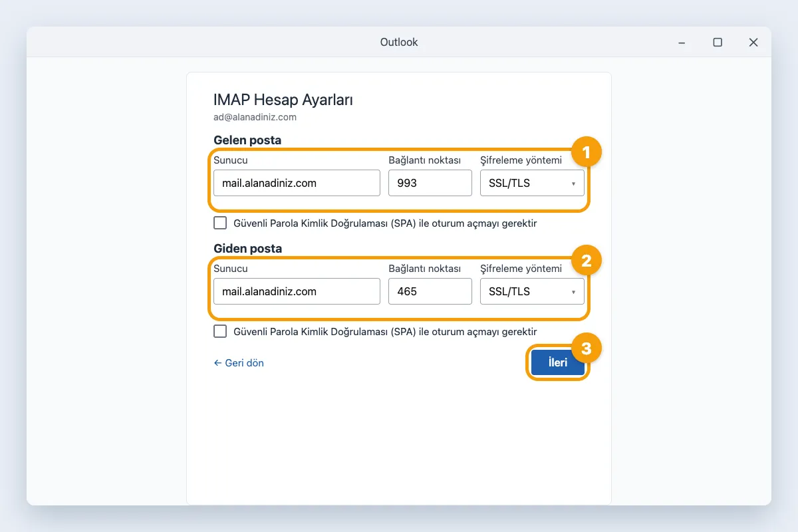Maximize the Outlook window
Screen dimensions: 798x532
718,42
